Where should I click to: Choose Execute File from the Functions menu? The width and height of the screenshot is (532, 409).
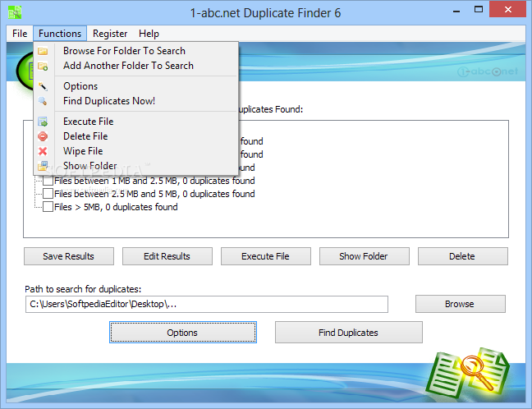(135, 122)
